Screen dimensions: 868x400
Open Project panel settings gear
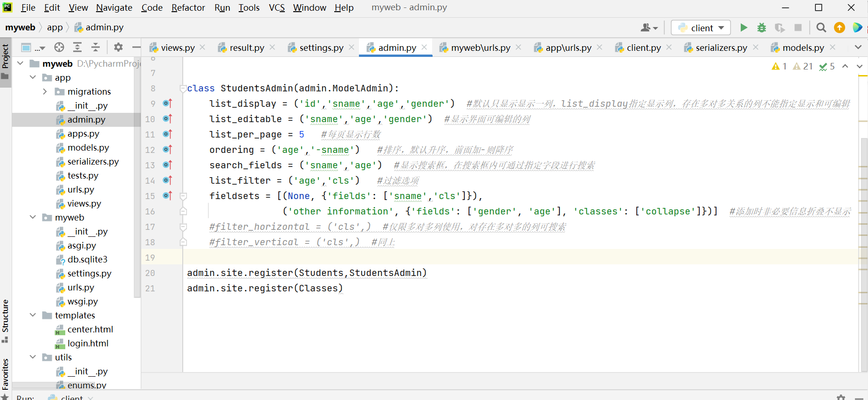[118, 47]
